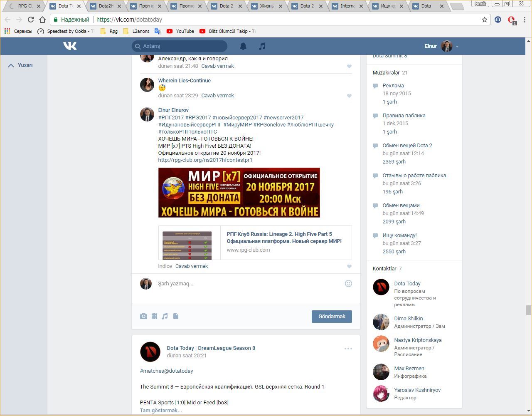Screen dimensions: 532x416
Task: Click the Göndərmək send button
Action: tap(332, 317)
